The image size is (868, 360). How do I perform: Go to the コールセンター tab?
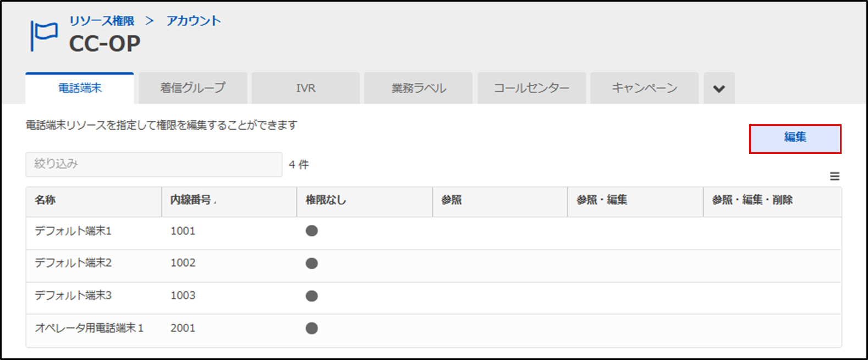coord(531,88)
